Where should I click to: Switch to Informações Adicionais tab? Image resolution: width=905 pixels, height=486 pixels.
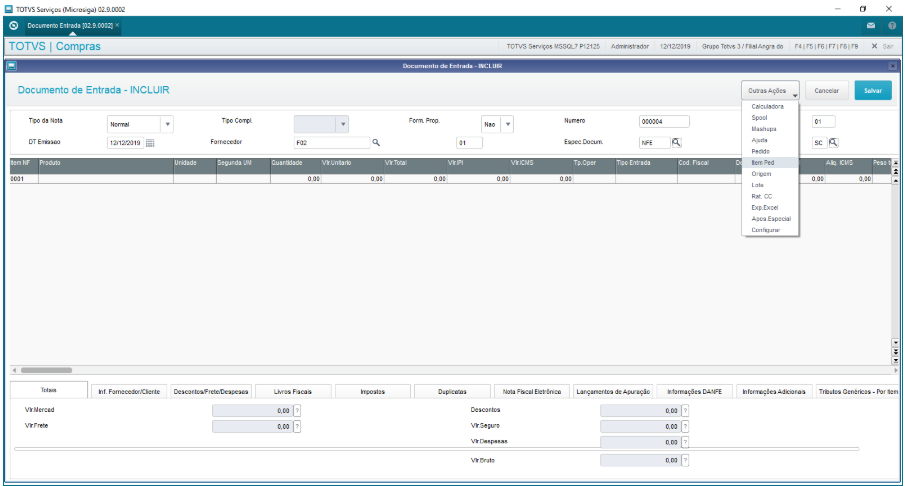774,392
